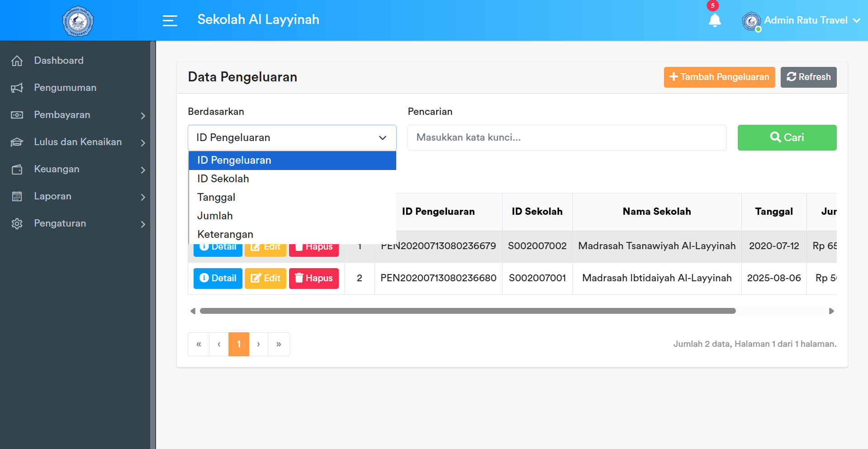Click the Pengaturan gear icon
This screenshot has height=449, width=868.
17,223
